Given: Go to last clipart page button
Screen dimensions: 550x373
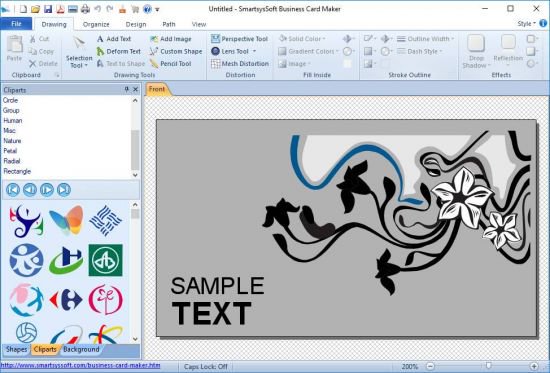Looking at the screenshot, I should 64,190.
